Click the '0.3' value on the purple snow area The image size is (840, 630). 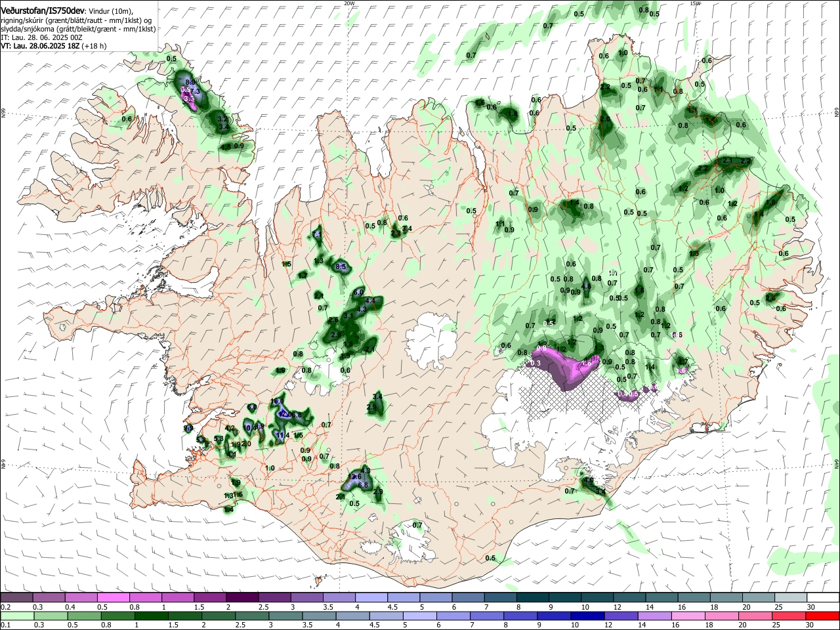point(535,363)
